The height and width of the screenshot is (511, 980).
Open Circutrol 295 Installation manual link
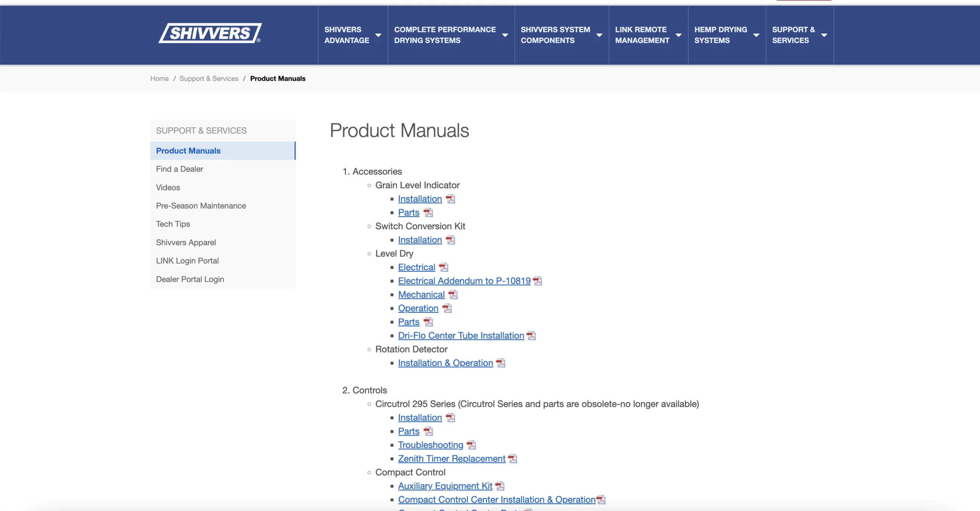420,418
